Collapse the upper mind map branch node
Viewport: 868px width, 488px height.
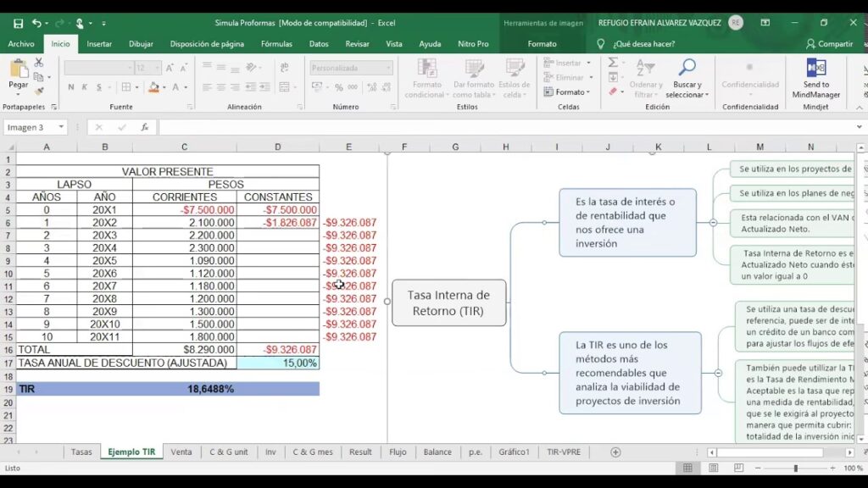(713, 222)
